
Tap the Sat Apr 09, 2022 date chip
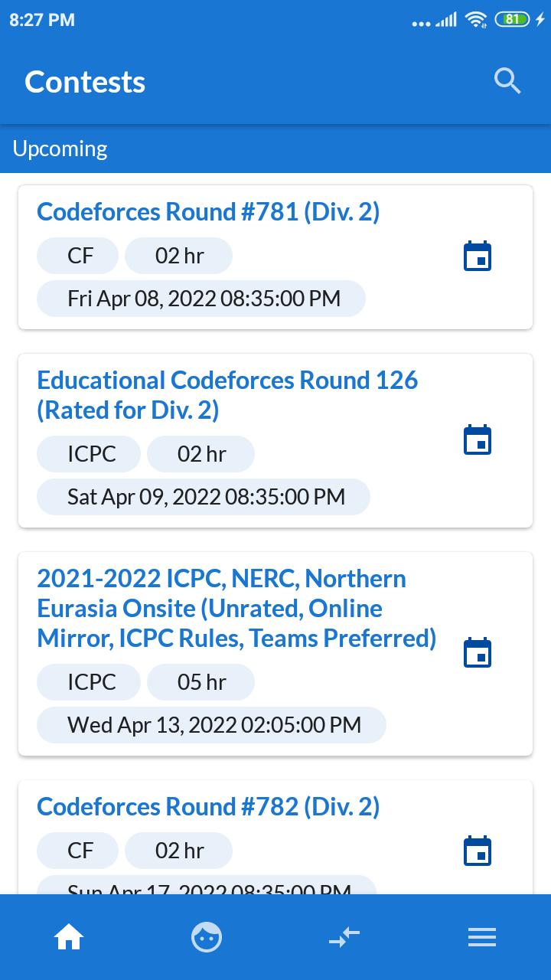[204, 497]
